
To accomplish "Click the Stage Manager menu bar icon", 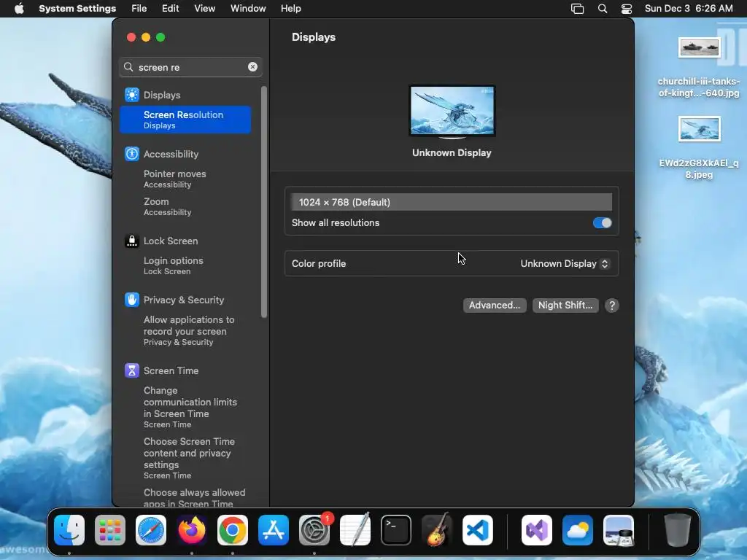I will click(578, 9).
